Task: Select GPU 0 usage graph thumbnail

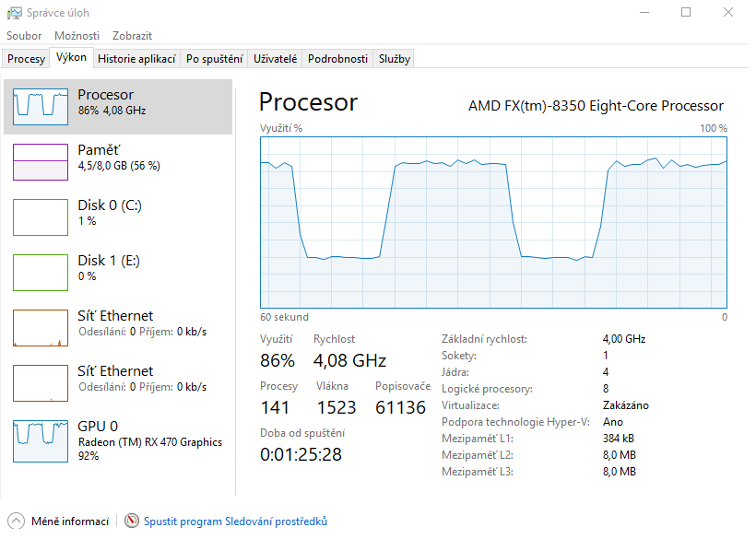Action: 41,439
